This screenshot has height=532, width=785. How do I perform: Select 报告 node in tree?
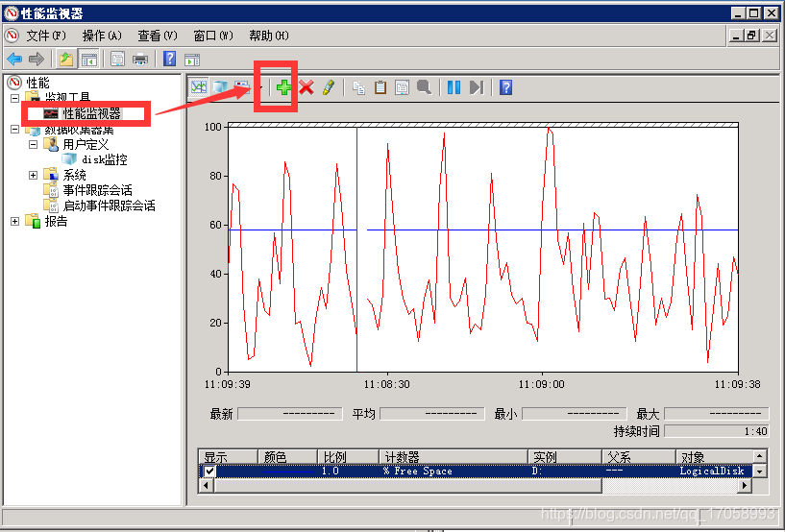coord(56,221)
